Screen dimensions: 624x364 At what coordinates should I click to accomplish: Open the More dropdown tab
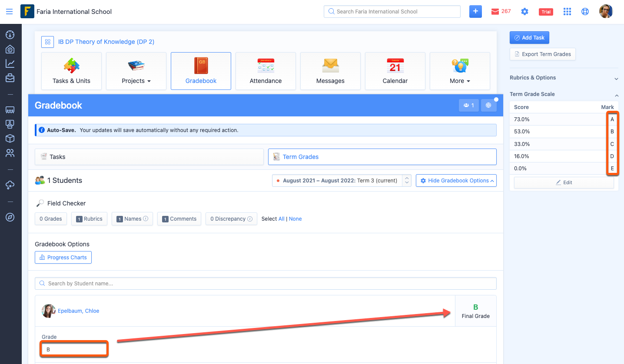click(460, 71)
